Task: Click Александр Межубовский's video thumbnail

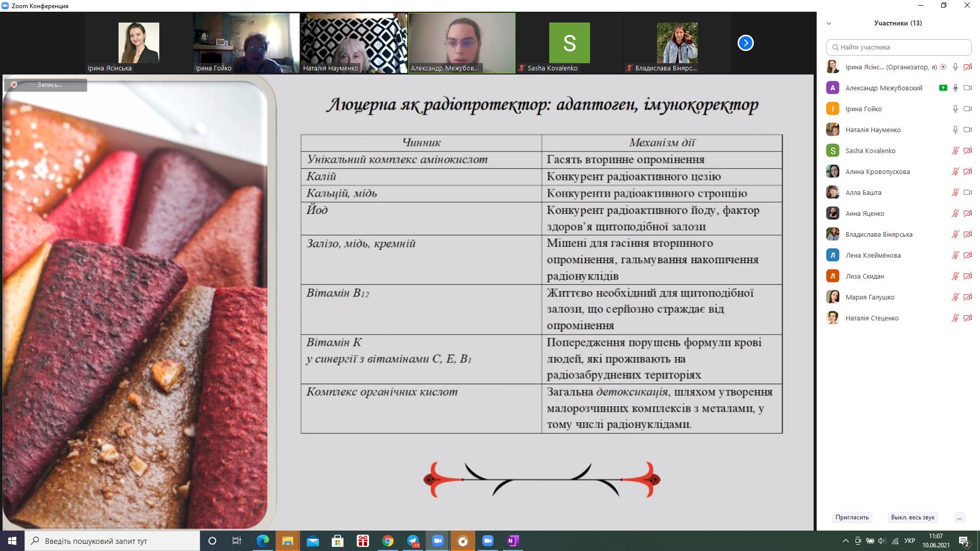Action: (x=462, y=43)
